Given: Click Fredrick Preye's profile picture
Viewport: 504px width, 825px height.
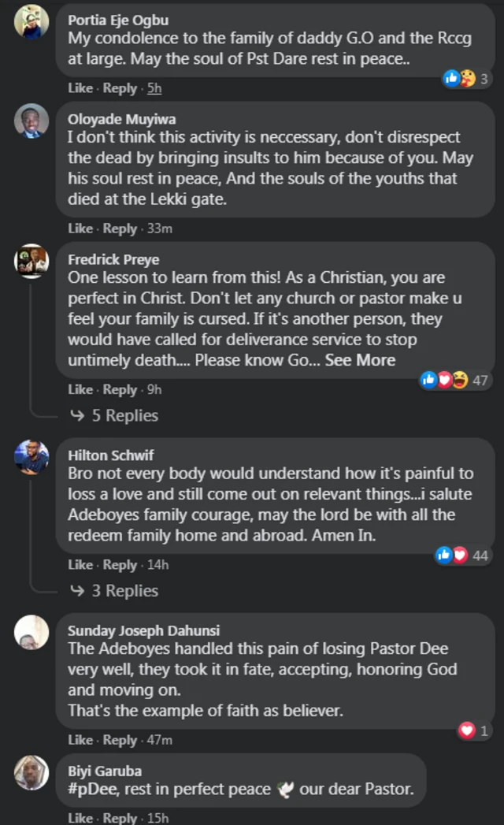Looking at the screenshot, I should point(31,261).
